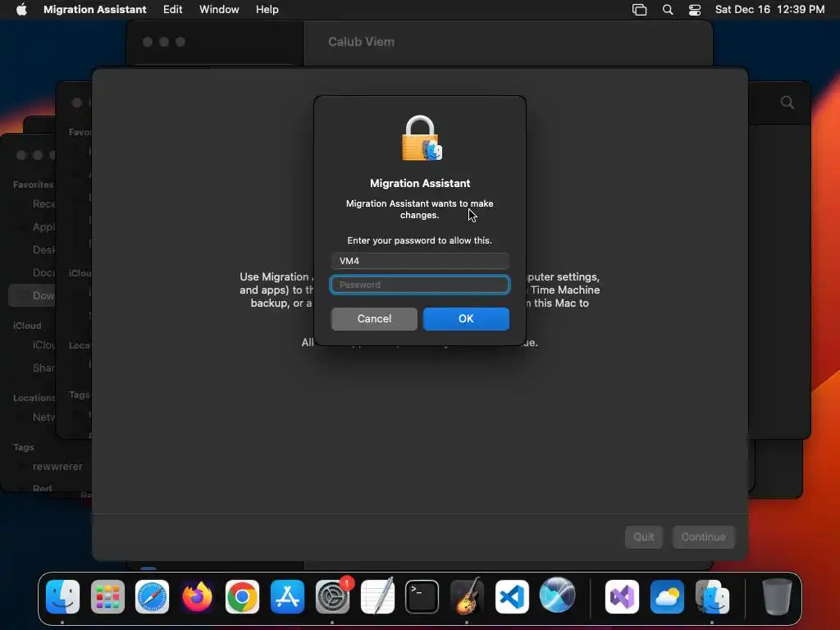Viewport: 840px width, 630px height.
Task: Open the Migration Assistant app menu
Action: [x=95, y=9]
